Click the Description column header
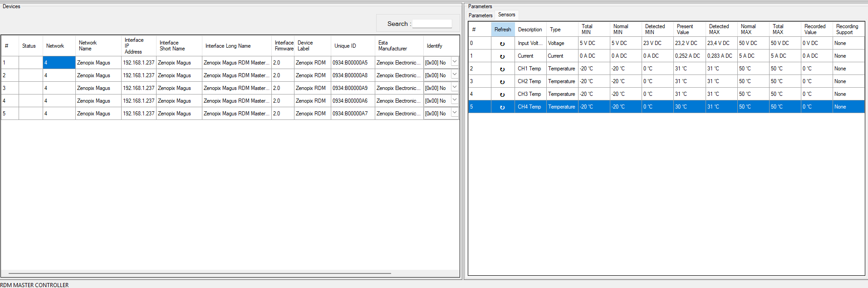The image size is (868, 288). [x=530, y=30]
